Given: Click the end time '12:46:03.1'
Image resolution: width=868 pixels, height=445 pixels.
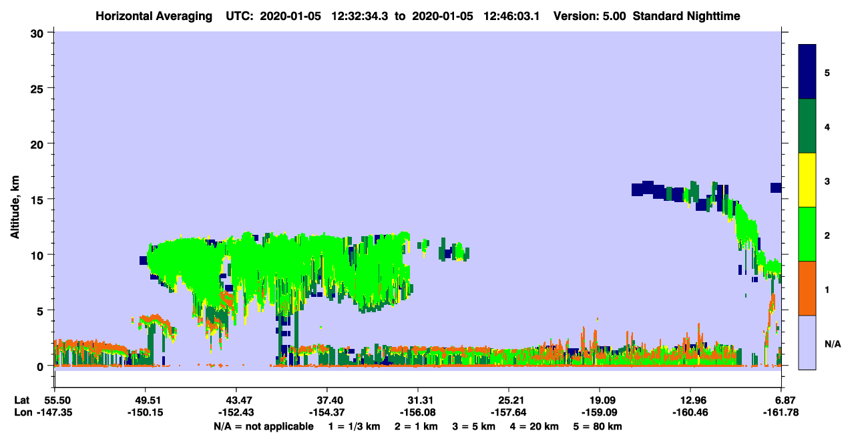Looking at the screenshot, I should [x=512, y=16].
